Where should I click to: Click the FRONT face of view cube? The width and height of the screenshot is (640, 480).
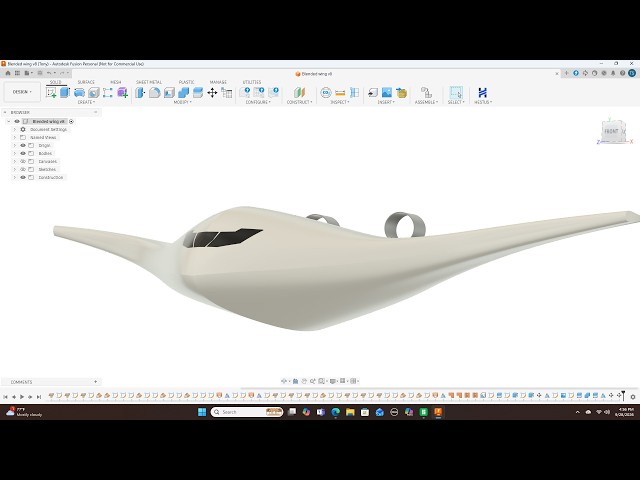tap(611, 131)
